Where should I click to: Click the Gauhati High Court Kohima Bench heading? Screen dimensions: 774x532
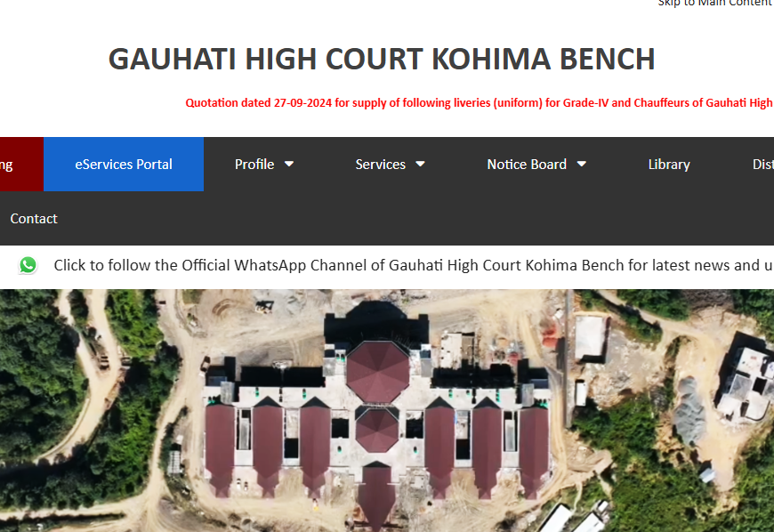[x=382, y=60]
